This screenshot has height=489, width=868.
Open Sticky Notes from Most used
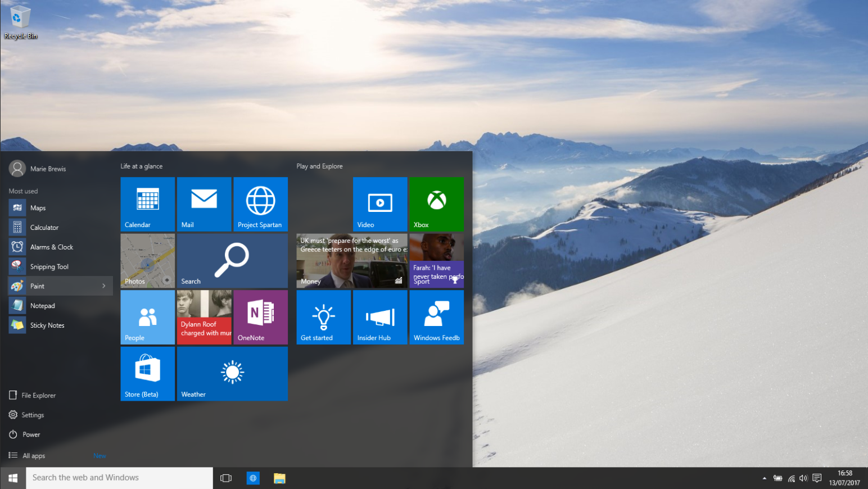[x=60, y=325]
